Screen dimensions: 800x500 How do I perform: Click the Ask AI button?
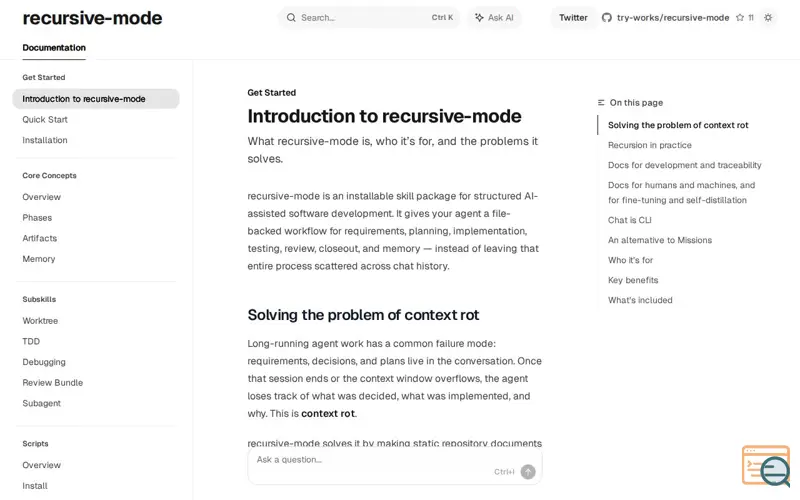click(x=494, y=18)
